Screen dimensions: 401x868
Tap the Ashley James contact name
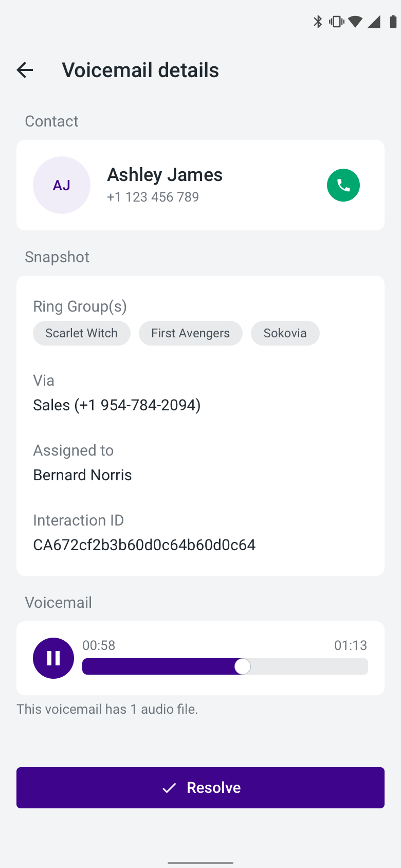coord(165,175)
